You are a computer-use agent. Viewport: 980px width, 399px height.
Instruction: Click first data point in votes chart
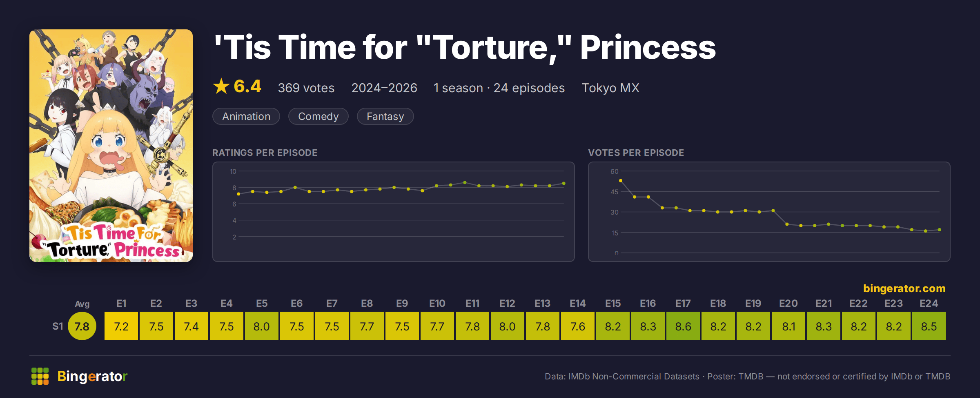621,181
